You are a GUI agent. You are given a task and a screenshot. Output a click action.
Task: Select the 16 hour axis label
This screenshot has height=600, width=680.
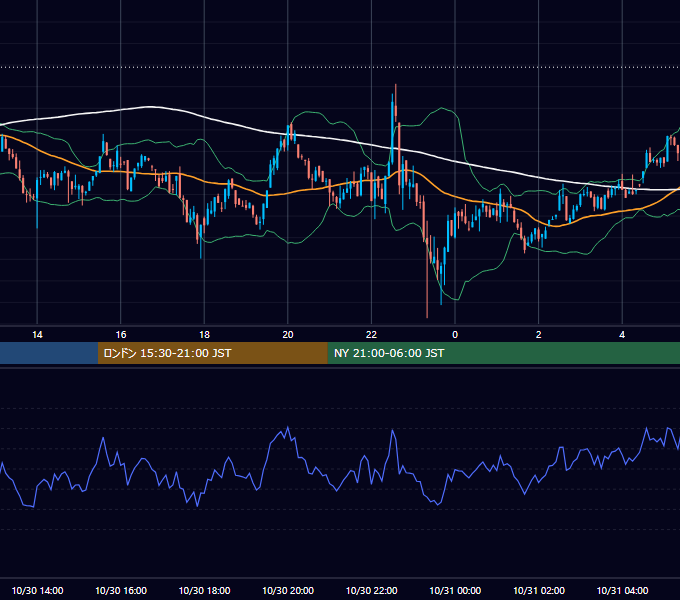121,335
